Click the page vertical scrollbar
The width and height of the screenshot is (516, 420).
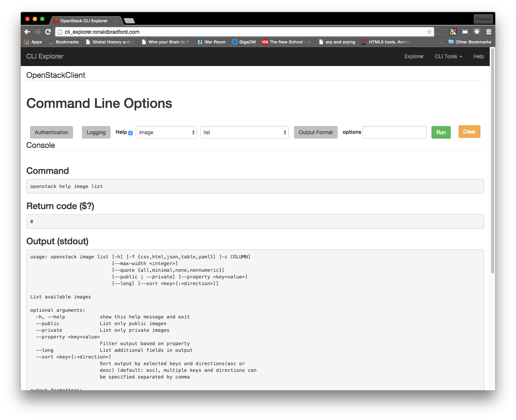click(x=493, y=161)
